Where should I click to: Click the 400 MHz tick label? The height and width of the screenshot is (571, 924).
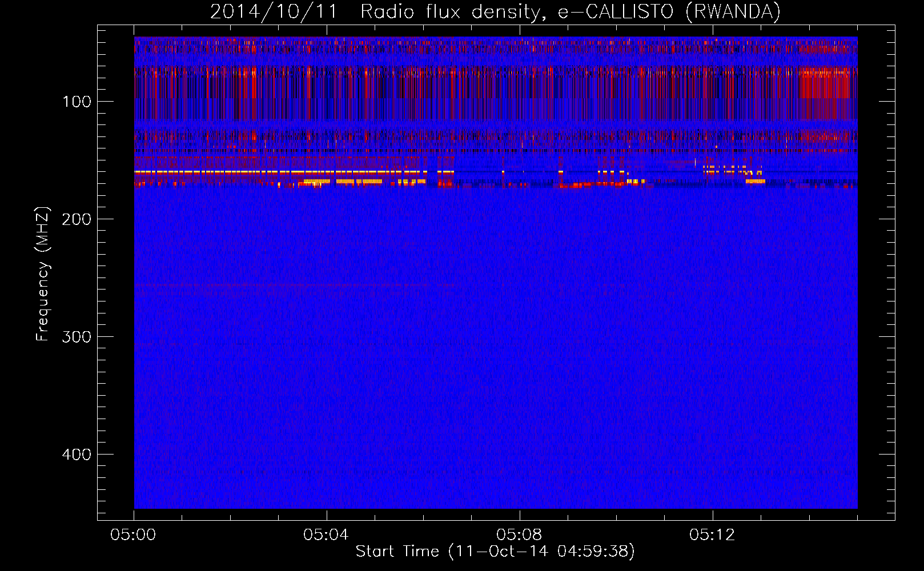point(77,455)
